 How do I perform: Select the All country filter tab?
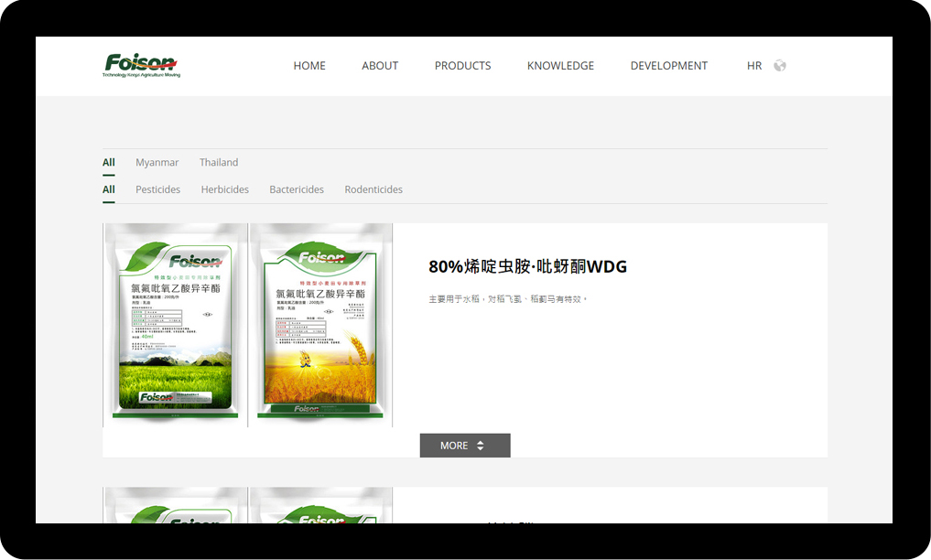pos(109,163)
